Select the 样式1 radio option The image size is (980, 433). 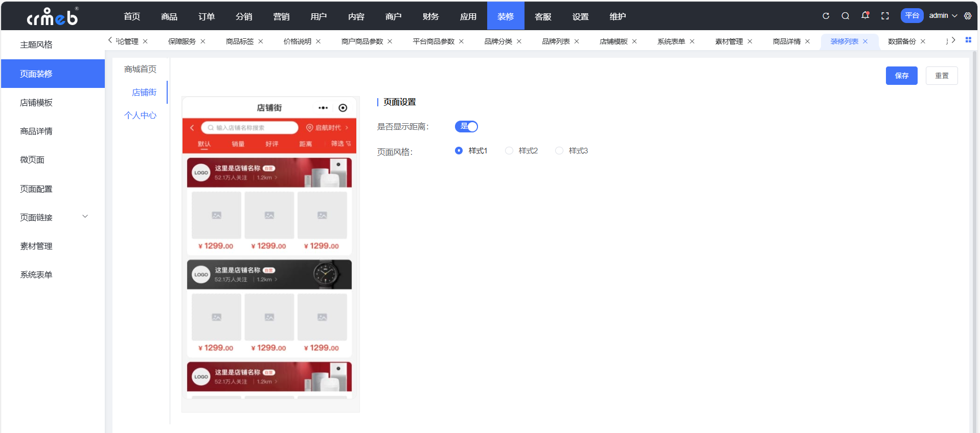tap(471, 151)
